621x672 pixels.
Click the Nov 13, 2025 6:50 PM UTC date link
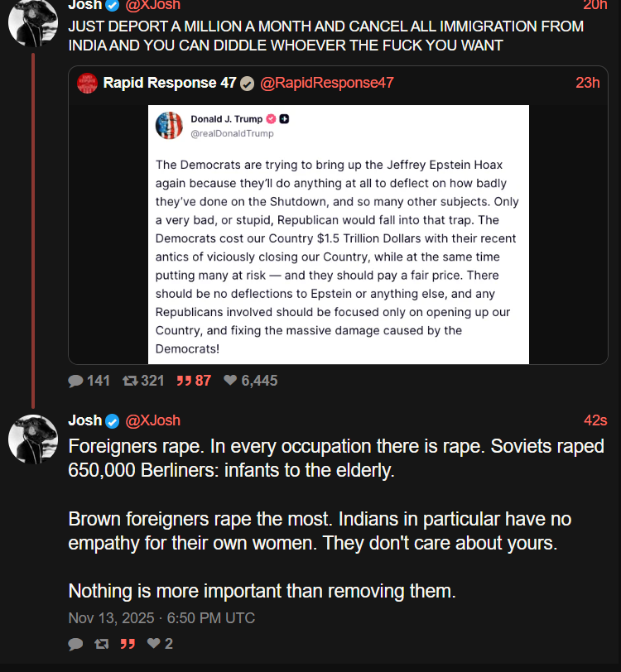click(161, 618)
